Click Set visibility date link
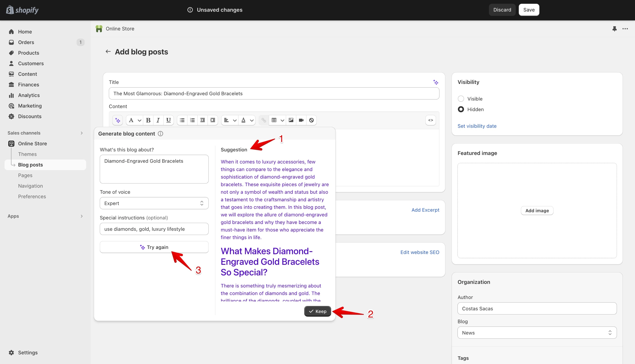The width and height of the screenshot is (635, 364). [477, 126]
